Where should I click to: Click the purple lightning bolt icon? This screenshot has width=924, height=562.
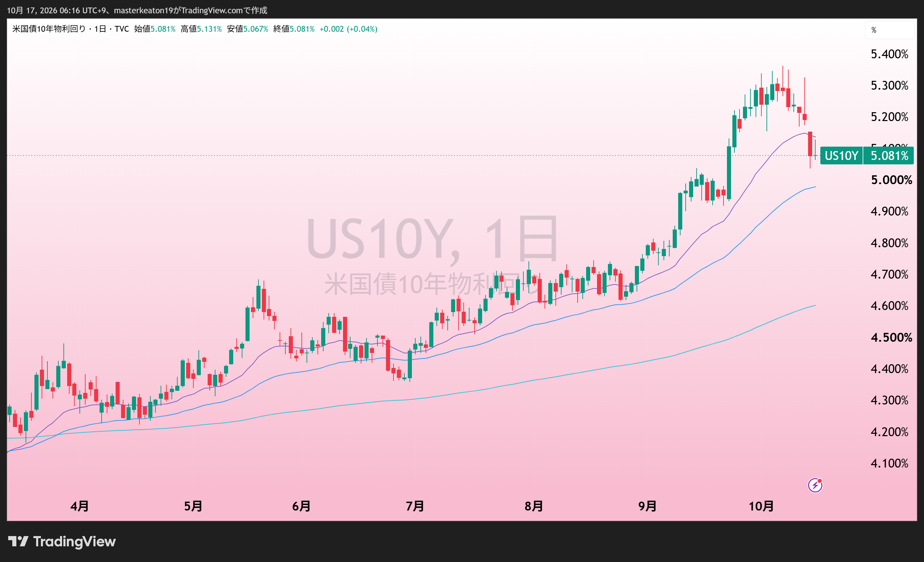pos(815,485)
